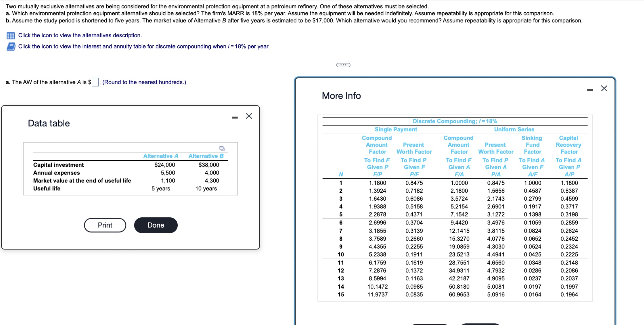Open the alternatives description link
This screenshot has width=644, height=325.
[80, 35]
